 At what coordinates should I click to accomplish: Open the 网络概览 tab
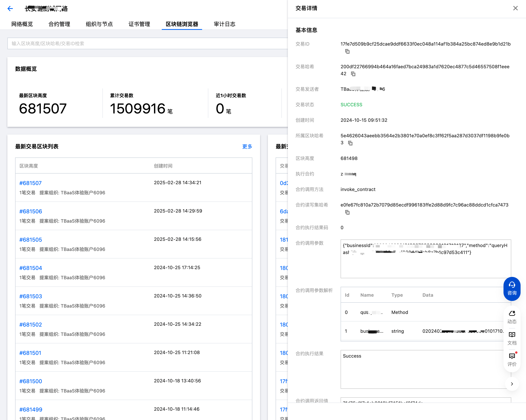(x=22, y=24)
